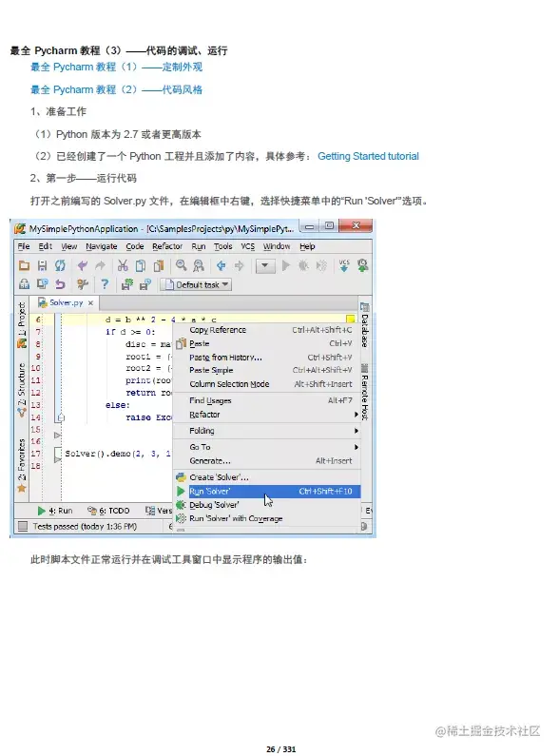559x756 pixels.
Task: Open the Database side panel
Action: [x=365, y=325]
